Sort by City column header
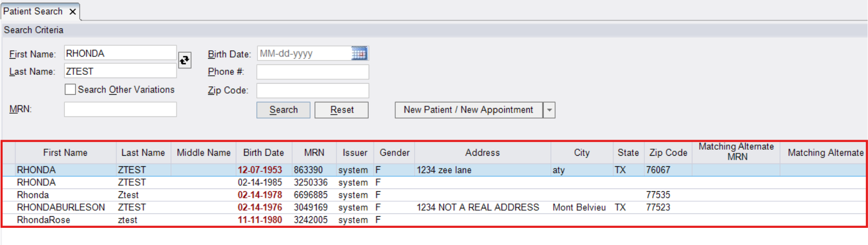The height and width of the screenshot is (245, 868). (581, 152)
